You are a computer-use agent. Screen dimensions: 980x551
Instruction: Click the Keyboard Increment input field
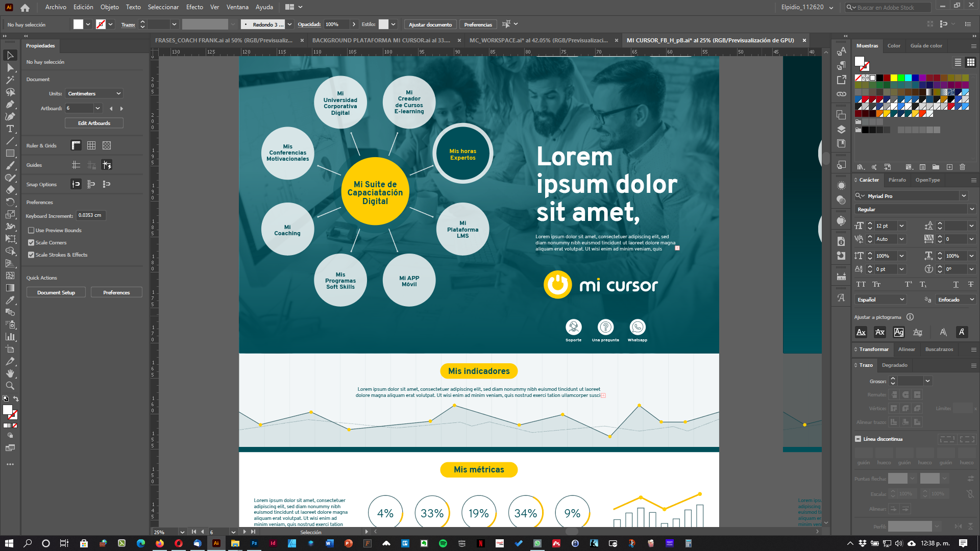pyautogui.click(x=91, y=215)
